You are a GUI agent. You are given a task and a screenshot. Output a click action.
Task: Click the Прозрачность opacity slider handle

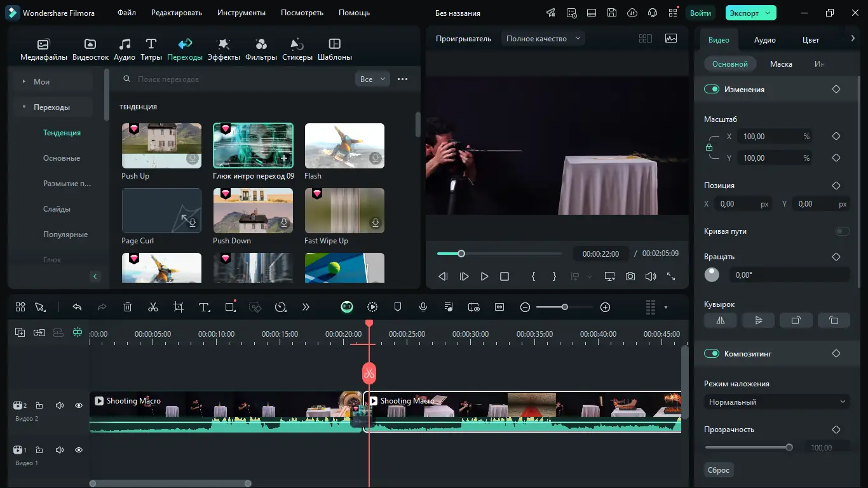pos(789,447)
